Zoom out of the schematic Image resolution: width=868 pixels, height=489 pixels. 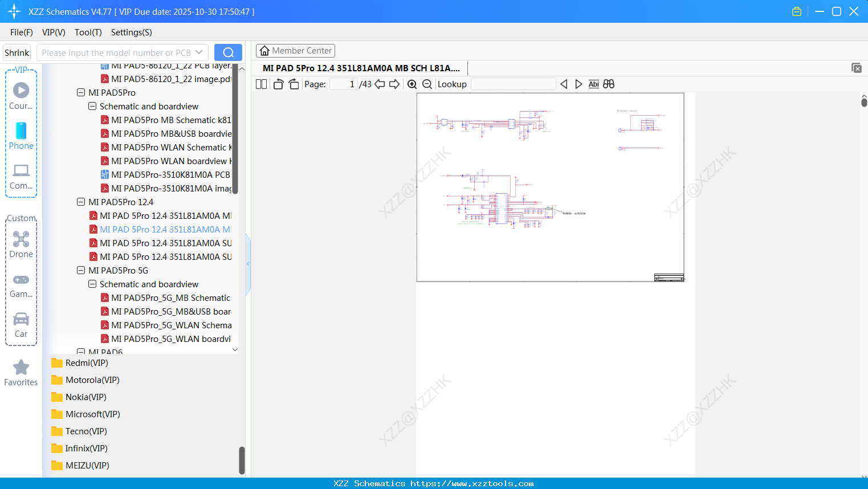coord(427,84)
